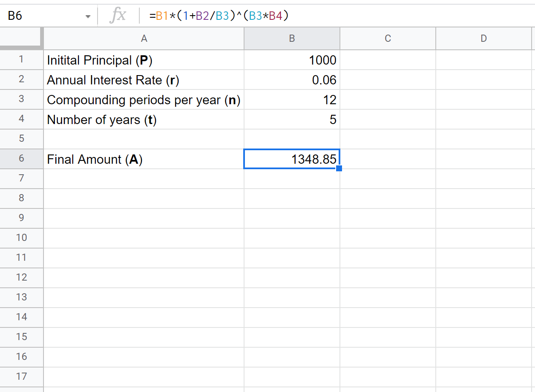Image resolution: width=535 pixels, height=392 pixels.
Task: Select cell containing 1000
Action: pyautogui.click(x=292, y=60)
